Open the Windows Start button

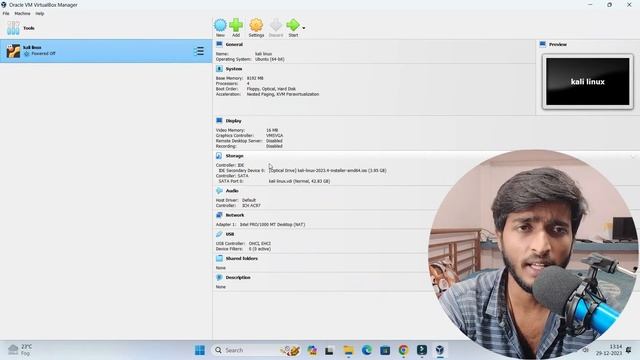200,350
